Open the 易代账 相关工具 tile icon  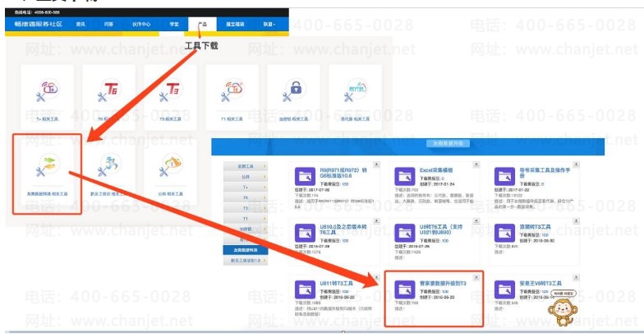pyautogui.click(x=355, y=90)
